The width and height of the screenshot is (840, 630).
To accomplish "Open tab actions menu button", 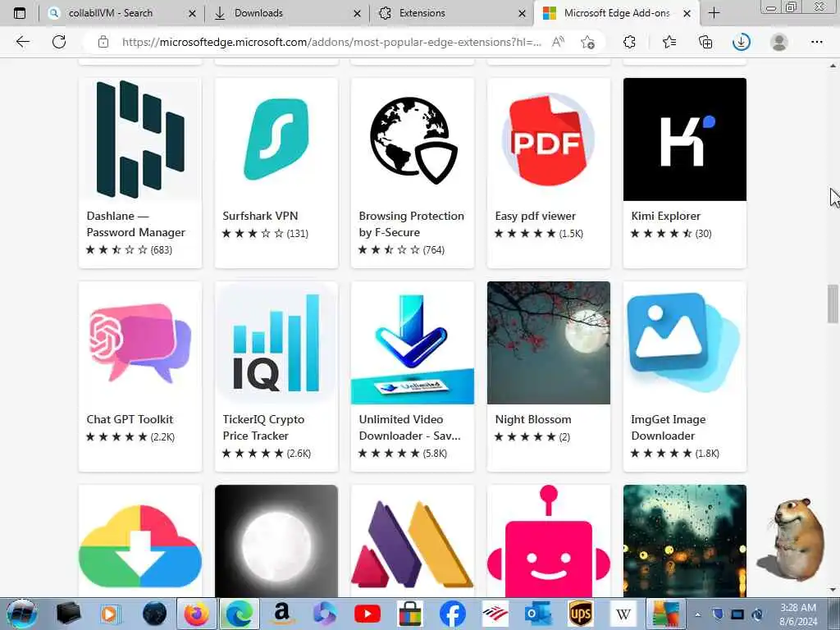I will click(20, 13).
